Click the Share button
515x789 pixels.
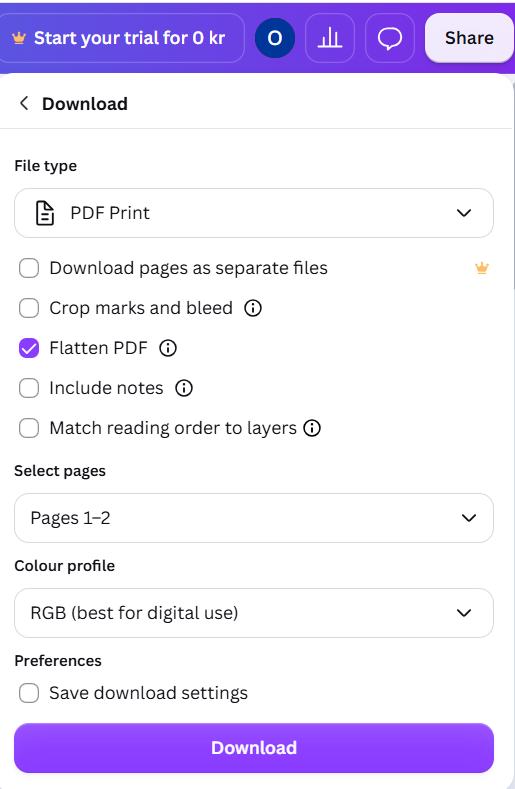[469, 38]
